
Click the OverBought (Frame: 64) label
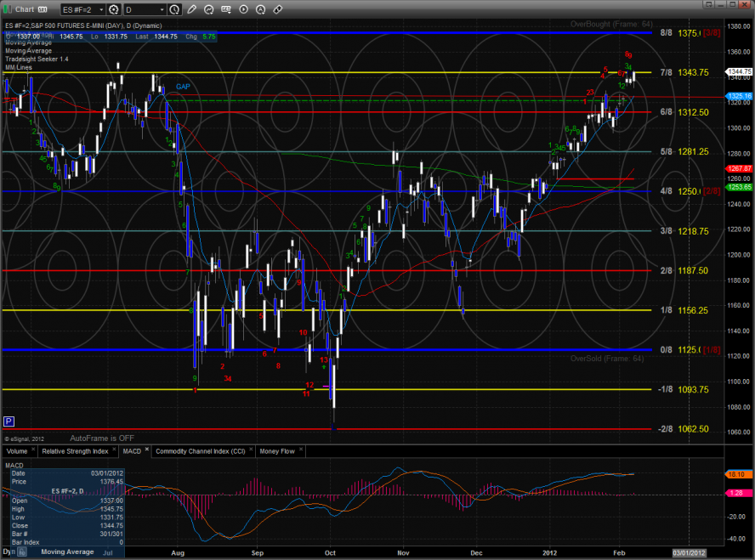coord(611,24)
